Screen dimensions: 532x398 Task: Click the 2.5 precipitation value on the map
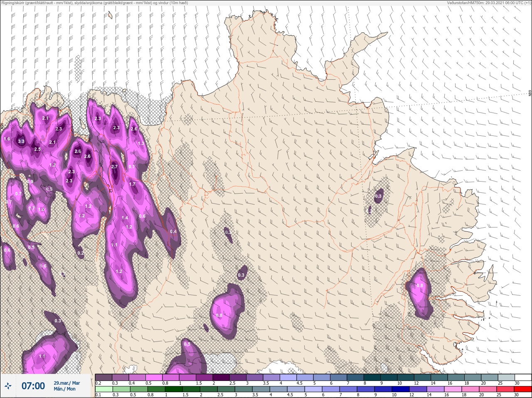(37, 149)
